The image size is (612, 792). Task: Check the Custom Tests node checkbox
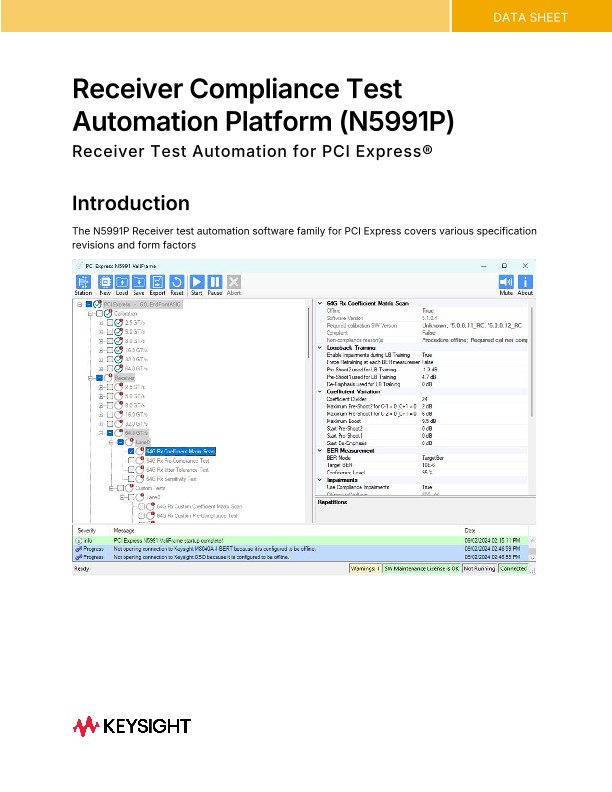pyautogui.click(x=121, y=488)
